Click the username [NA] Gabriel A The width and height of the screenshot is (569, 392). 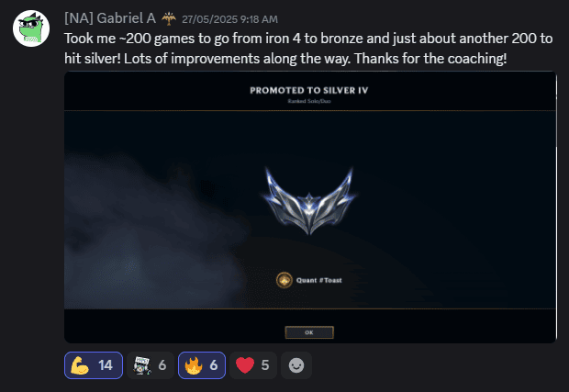click(x=110, y=18)
